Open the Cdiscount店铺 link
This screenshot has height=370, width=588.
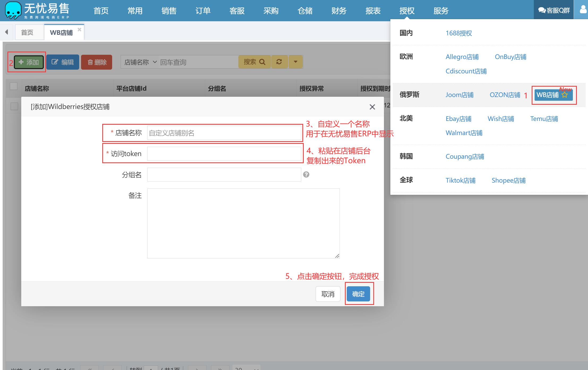[x=466, y=71]
